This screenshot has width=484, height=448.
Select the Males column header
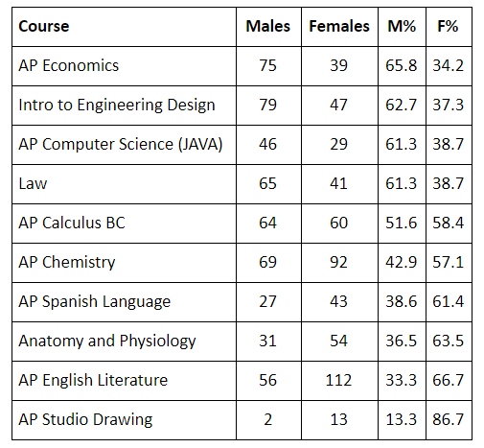click(268, 27)
